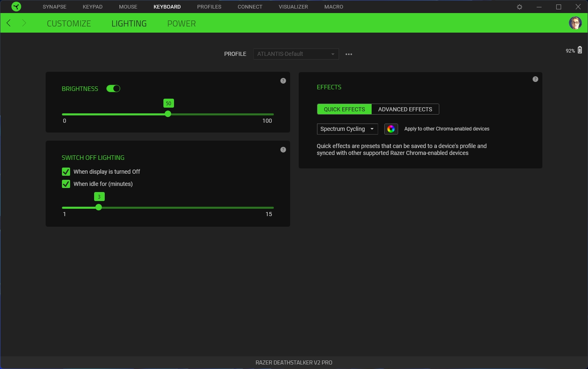
Task: Go forward with the right arrow
Action: pyautogui.click(x=24, y=23)
